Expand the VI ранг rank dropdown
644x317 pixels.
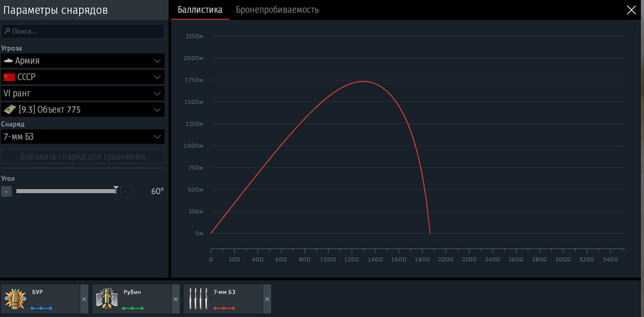click(x=82, y=93)
